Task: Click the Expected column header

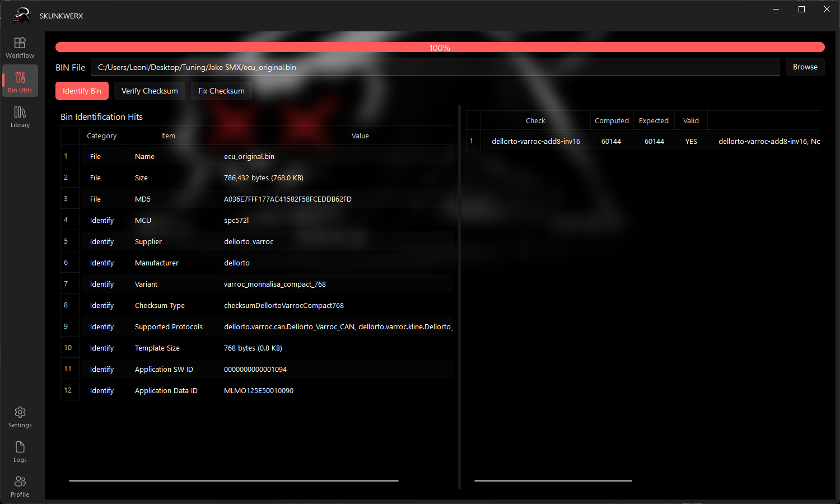Action: 654,120
